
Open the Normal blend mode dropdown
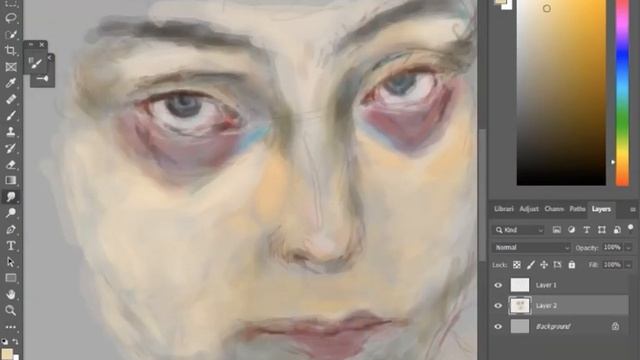531,247
